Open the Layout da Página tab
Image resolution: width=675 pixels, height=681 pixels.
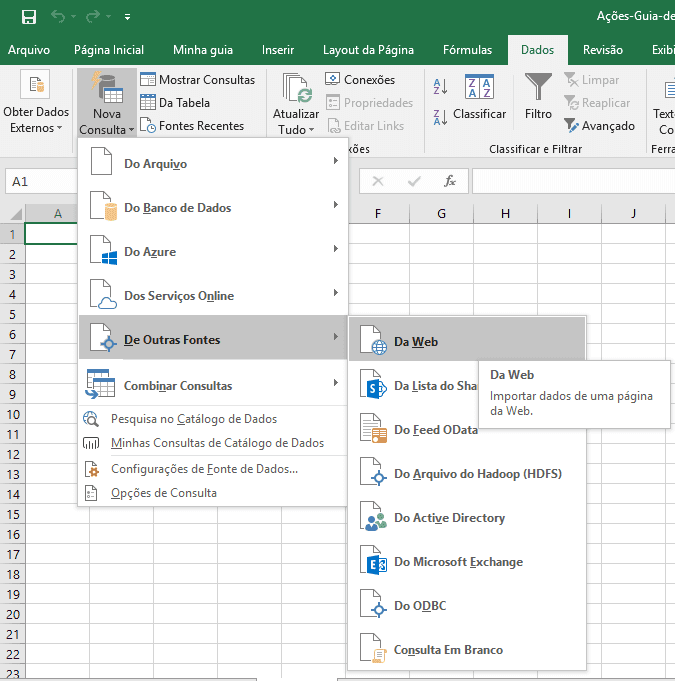tap(368, 50)
